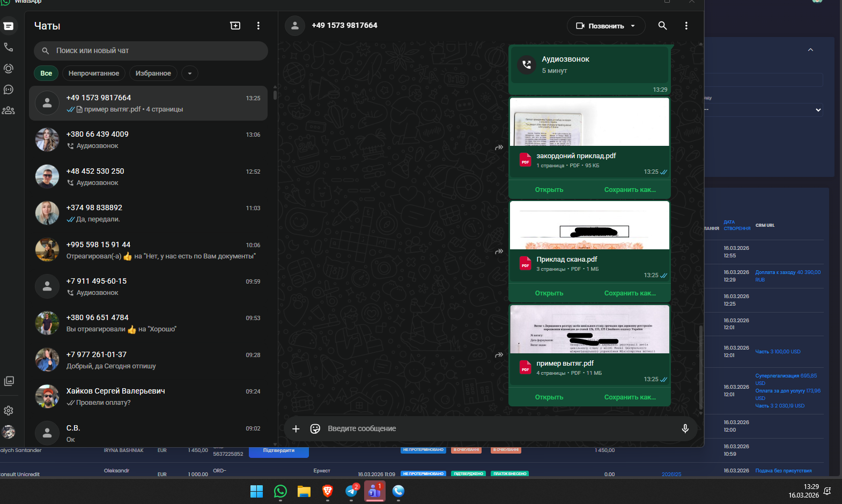Open chat with Хайков Сергей Валерьевич
The height and width of the screenshot is (504, 842).
pos(148,397)
